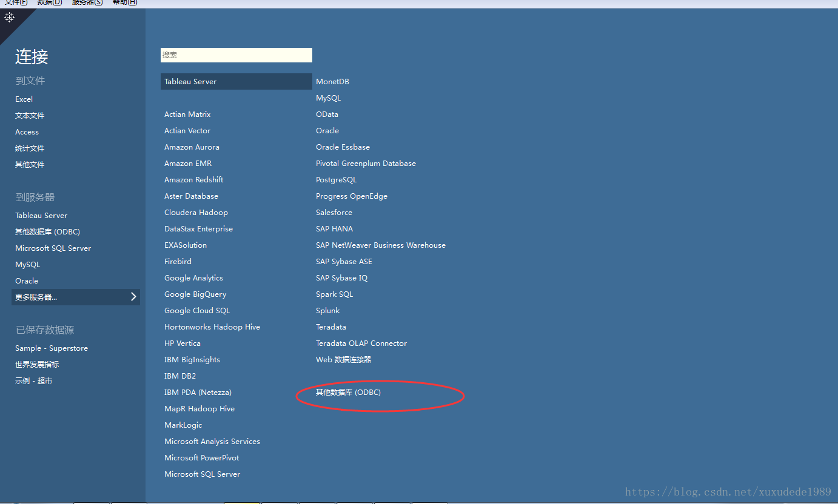Choose Microsoft PowerPivot connector
Viewport: 838px width, 504px height.
[202, 458]
